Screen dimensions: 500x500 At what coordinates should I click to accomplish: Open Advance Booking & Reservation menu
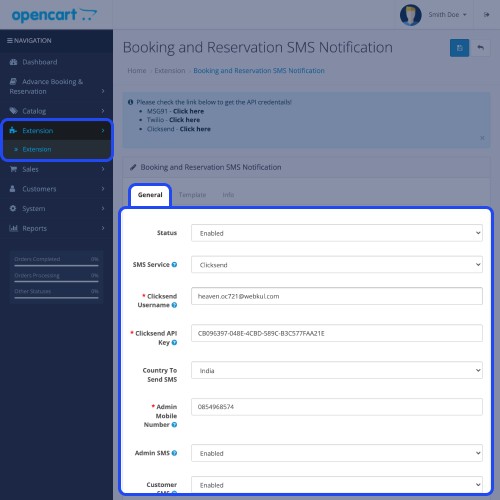click(56, 86)
